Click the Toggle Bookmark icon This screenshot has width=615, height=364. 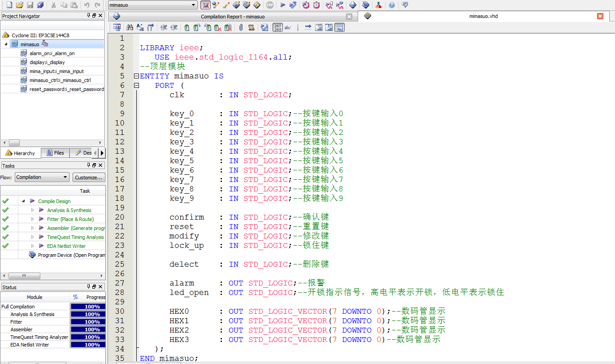click(x=187, y=27)
